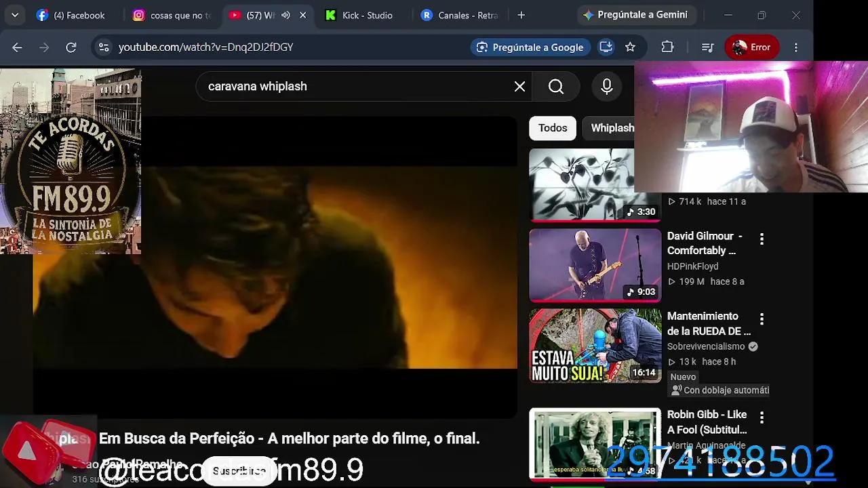Click the '714 k hace 11 a' stats
Screen dimensions: 868x488
click(x=707, y=201)
